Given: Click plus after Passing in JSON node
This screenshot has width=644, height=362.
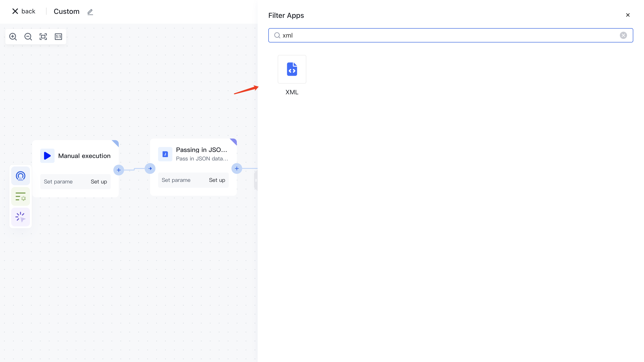Looking at the screenshot, I should [237, 169].
